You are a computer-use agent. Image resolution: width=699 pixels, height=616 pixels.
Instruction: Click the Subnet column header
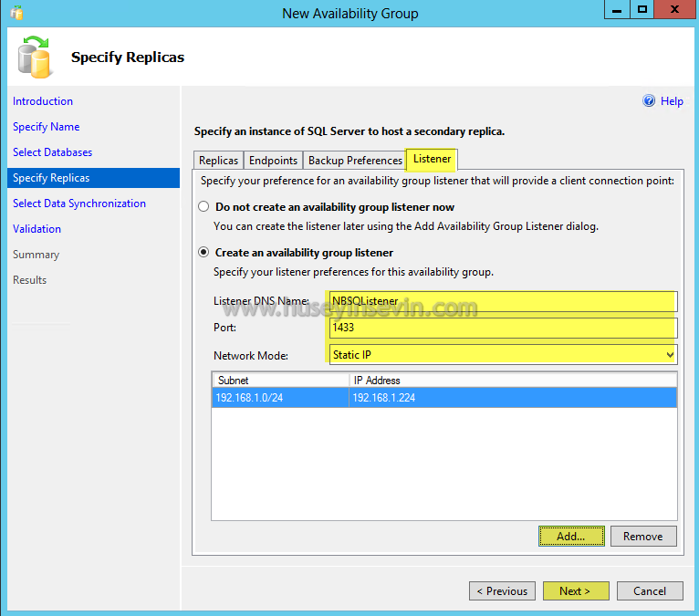(280, 381)
